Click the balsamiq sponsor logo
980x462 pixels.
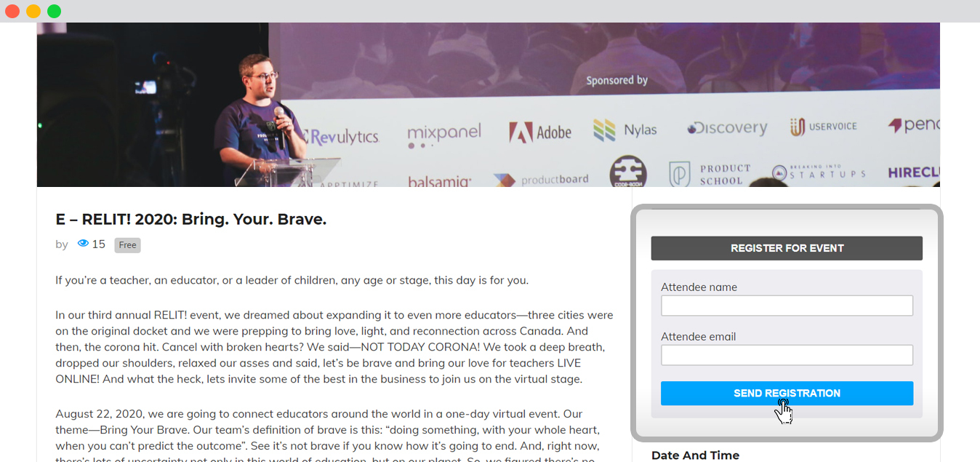coord(440,181)
